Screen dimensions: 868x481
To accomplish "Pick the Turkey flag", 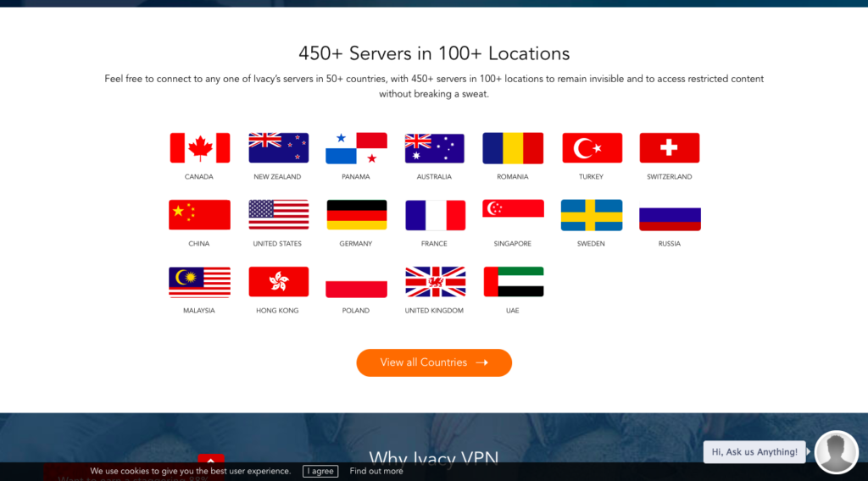I will pyautogui.click(x=592, y=147).
